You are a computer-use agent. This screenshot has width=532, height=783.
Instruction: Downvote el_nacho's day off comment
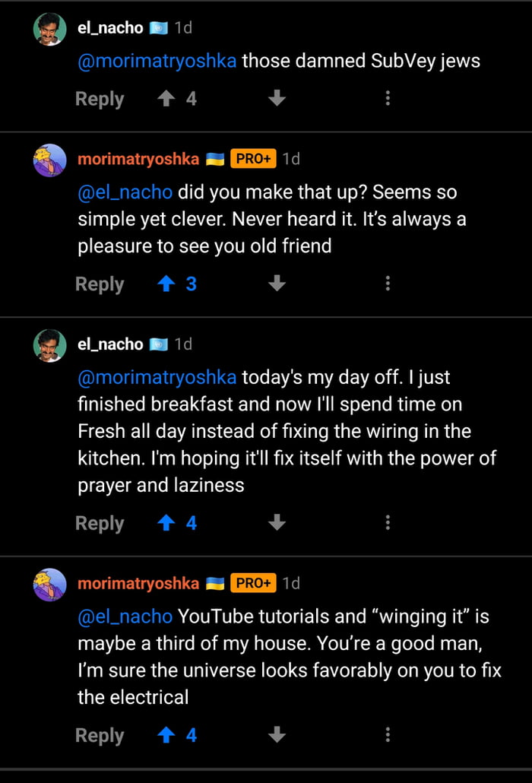pos(277,522)
